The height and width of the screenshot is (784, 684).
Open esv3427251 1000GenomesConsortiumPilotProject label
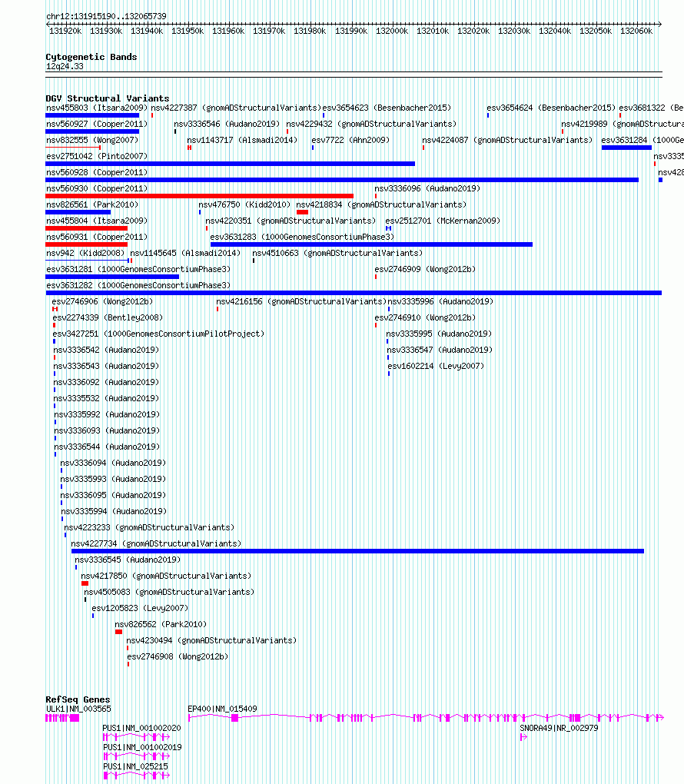coord(158,334)
